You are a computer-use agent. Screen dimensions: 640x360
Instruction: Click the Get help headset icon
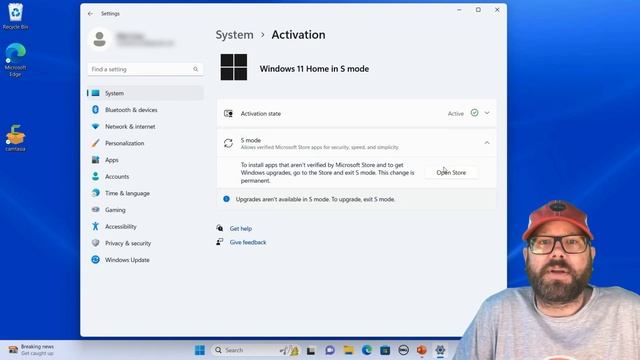click(x=220, y=228)
